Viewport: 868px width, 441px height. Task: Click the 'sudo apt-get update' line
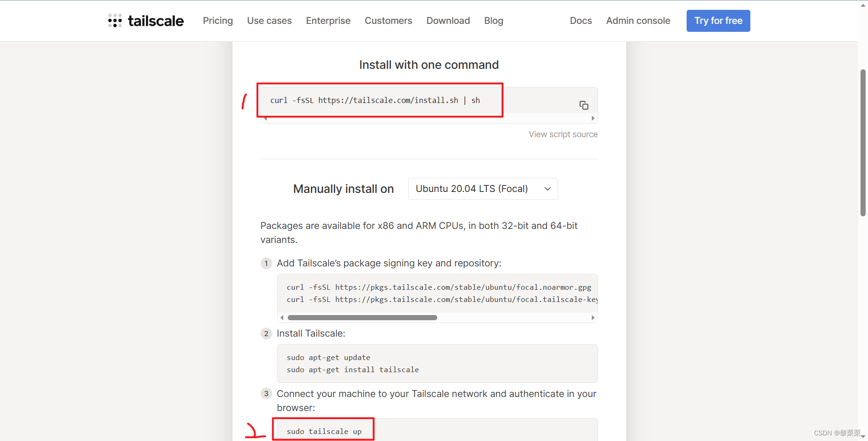[328, 357]
